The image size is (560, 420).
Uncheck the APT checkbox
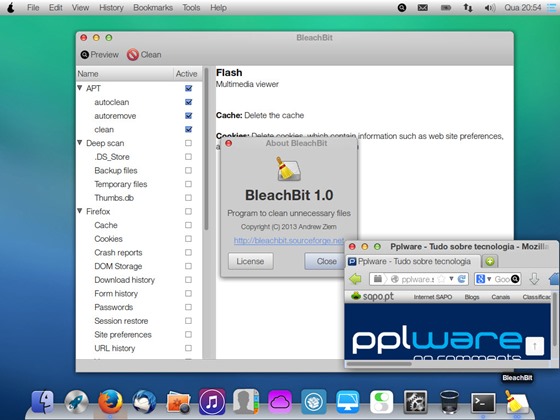[x=189, y=88]
